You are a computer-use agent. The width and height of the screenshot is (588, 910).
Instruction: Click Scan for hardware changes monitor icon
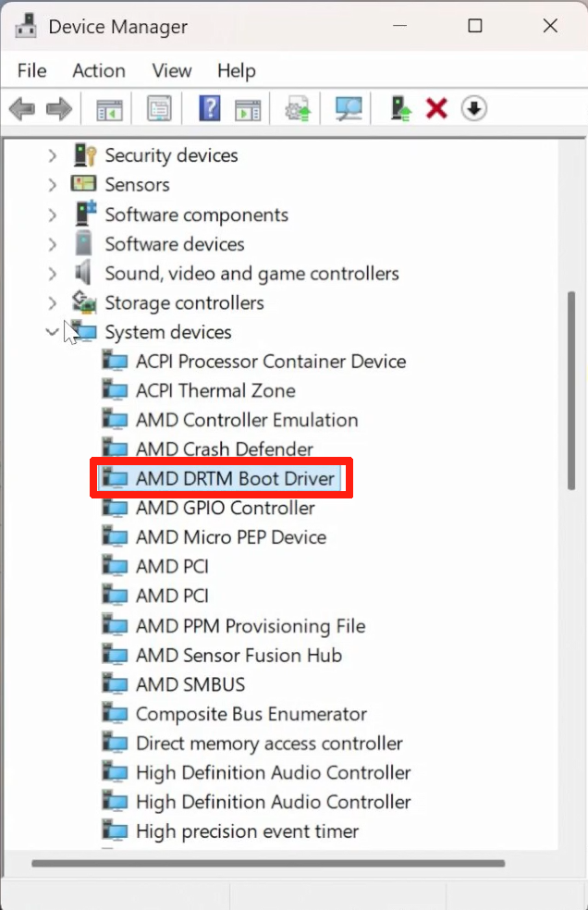349,109
